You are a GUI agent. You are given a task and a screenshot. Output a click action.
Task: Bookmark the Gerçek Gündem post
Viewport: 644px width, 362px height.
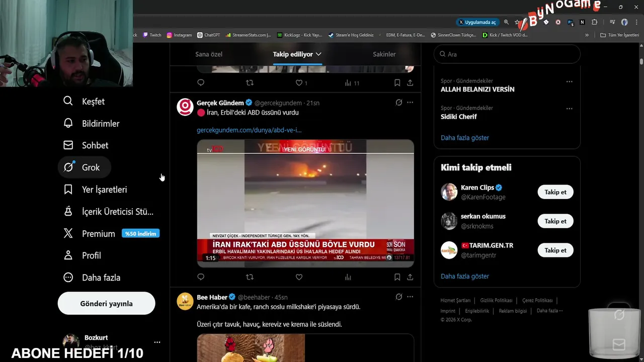(397, 277)
